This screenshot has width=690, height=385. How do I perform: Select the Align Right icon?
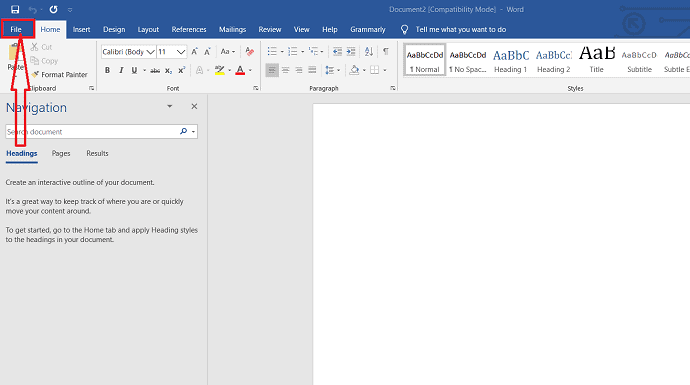coord(299,70)
